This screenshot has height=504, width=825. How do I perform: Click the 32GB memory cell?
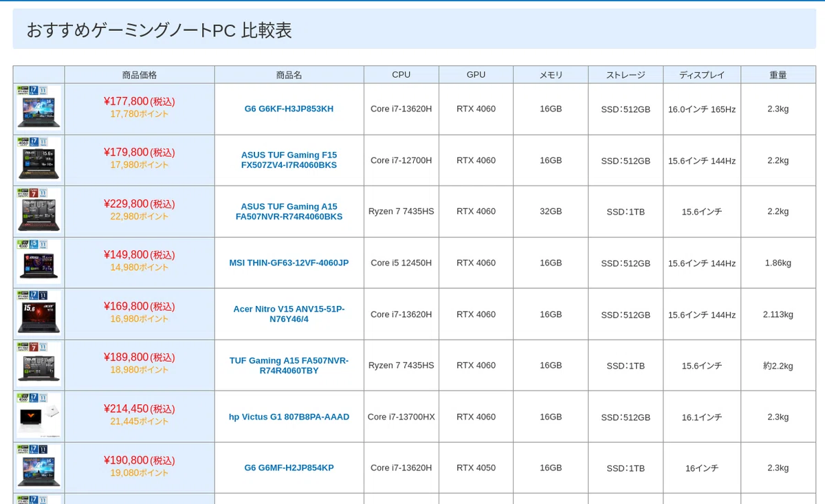(x=551, y=211)
